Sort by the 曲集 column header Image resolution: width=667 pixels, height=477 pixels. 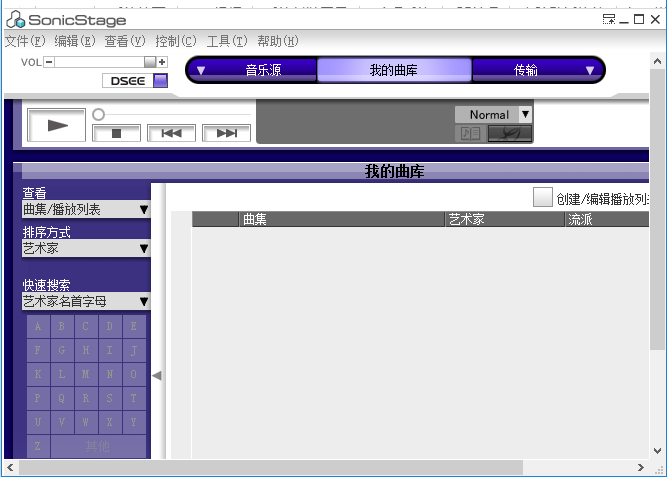pos(342,219)
